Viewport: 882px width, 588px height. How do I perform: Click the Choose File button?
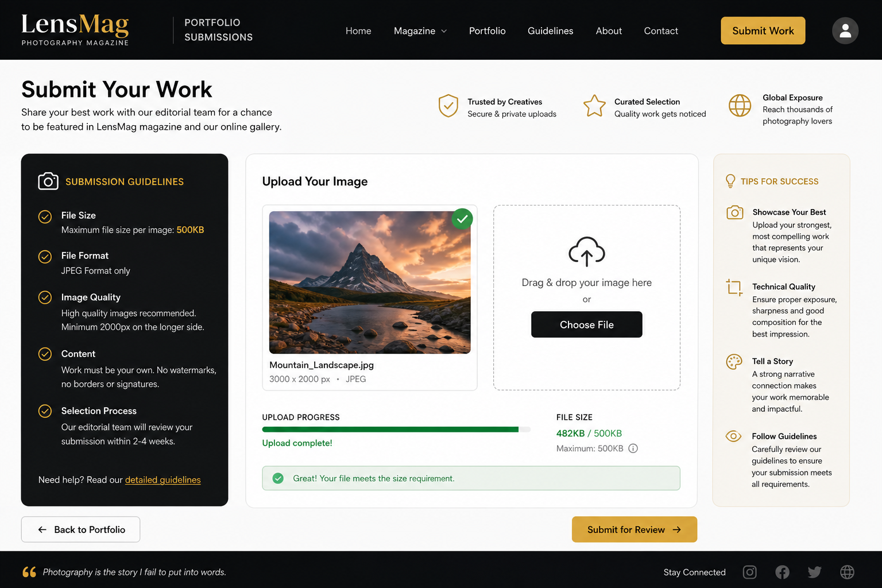[586, 324]
